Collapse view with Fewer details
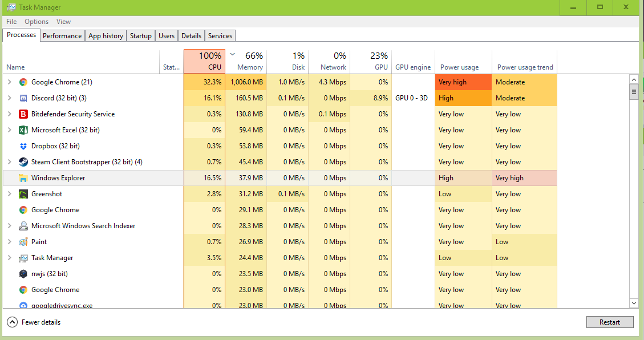The width and height of the screenshot is (644, 340). pyautogui.click(x=34, y=322)
